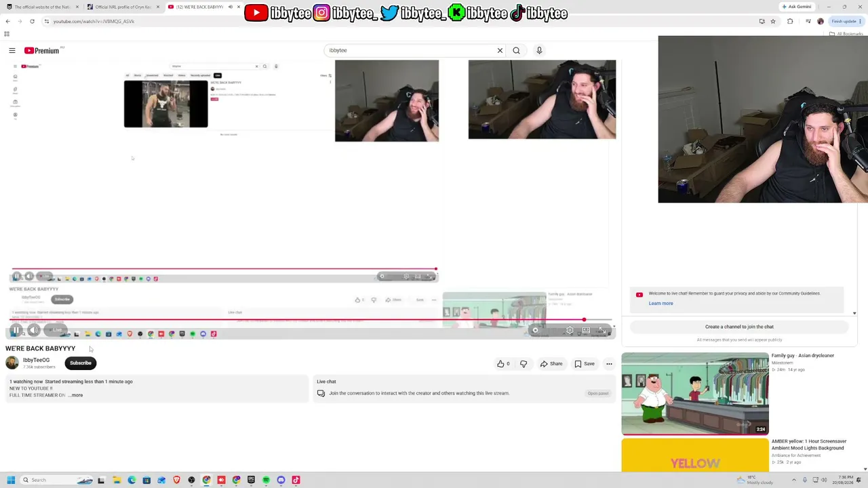This screenshot has height=488, width=868.
Task: Focus the YouTube search field showing ibbytee
Action: (410, 50)
